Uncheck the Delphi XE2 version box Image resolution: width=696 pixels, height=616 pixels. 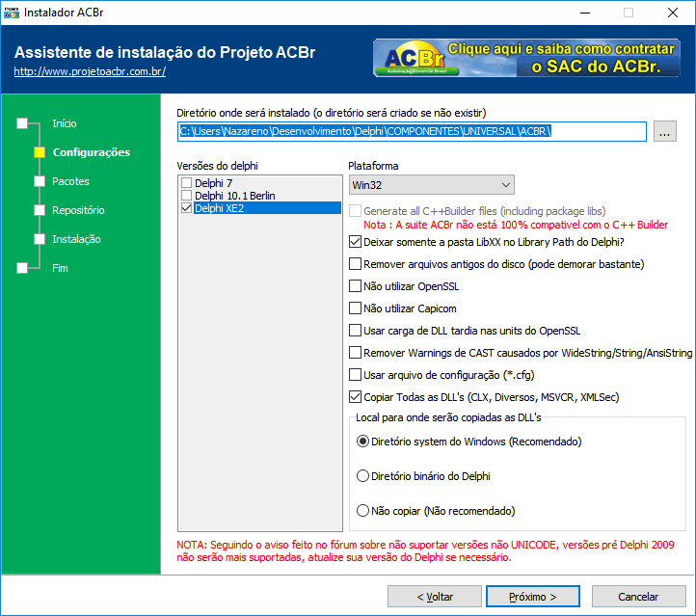tap(186, 207)
